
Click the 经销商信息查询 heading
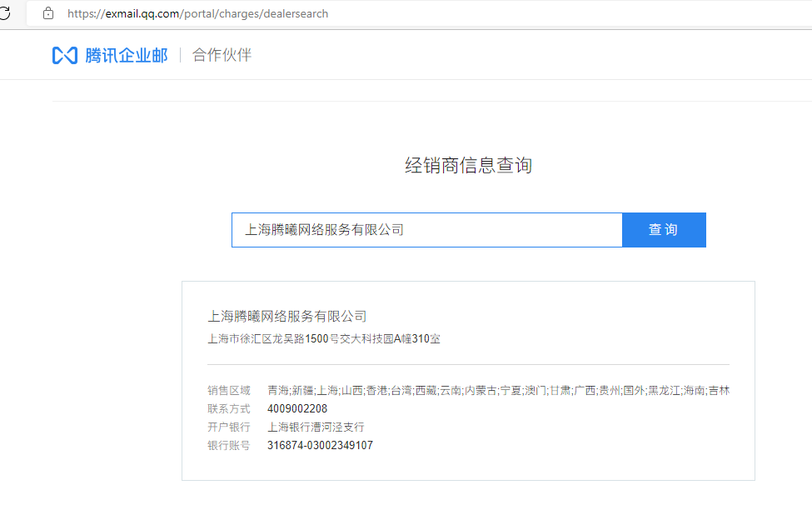(469, 165)
